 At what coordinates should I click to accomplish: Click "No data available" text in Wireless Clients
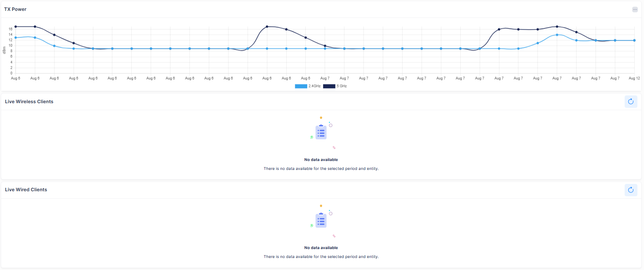point(321,160)
